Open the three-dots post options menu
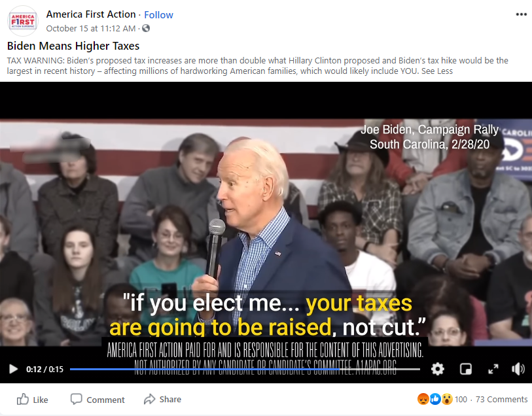 click(521, 14)
